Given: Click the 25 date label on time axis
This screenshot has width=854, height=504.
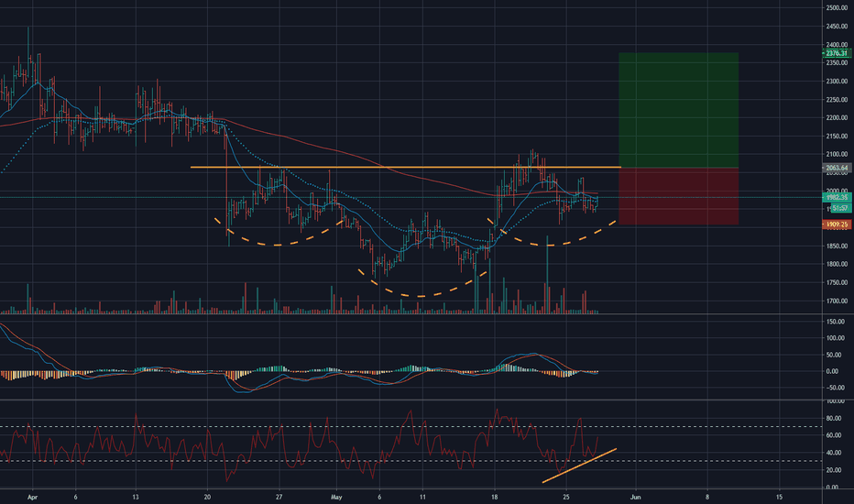Looking at the screenshot, I should [x=566, y=497].
